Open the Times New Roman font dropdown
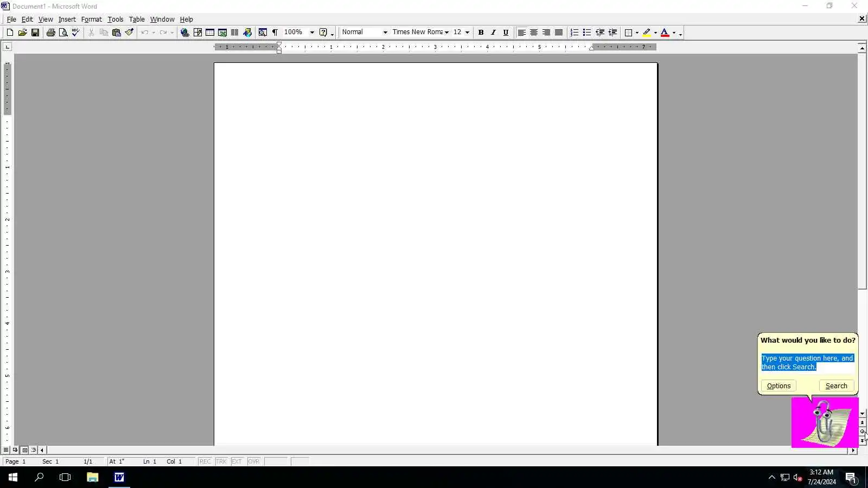 pyautogui.click(x=446, y=33)
